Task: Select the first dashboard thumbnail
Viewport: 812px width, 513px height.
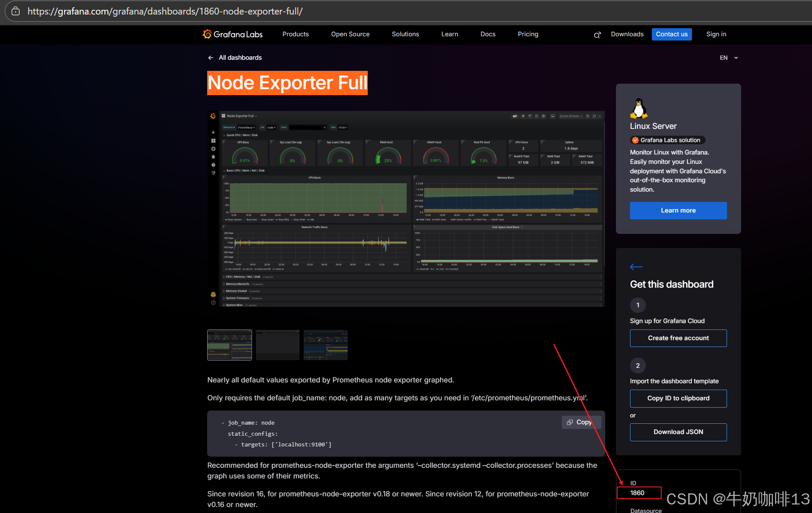Action: pos(229,345)
